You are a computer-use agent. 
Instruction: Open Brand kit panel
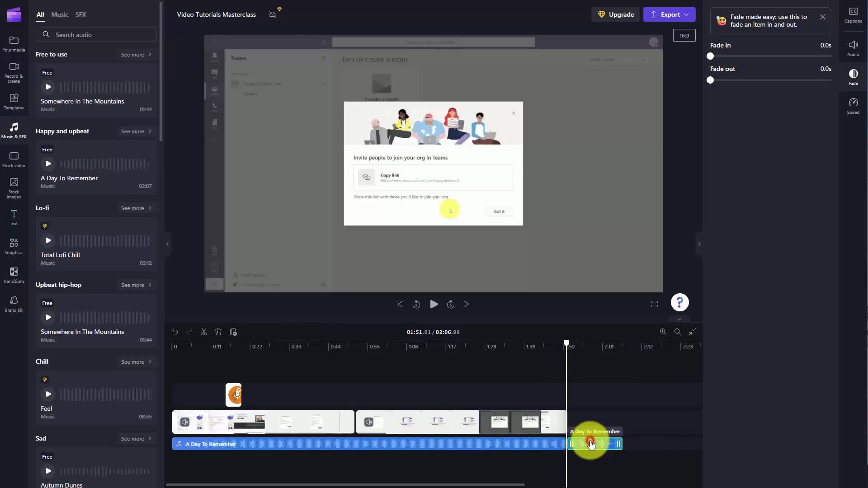point(14,304)
